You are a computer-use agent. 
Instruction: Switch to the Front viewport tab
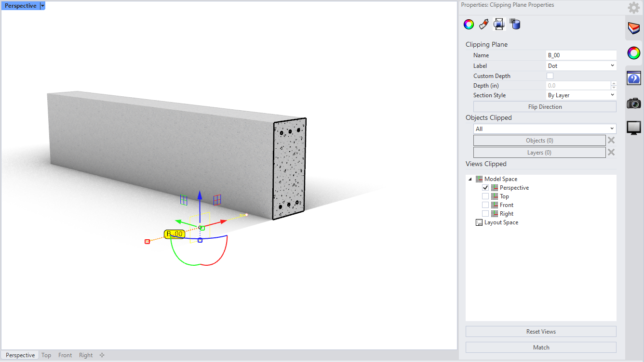tap(65, 355)
